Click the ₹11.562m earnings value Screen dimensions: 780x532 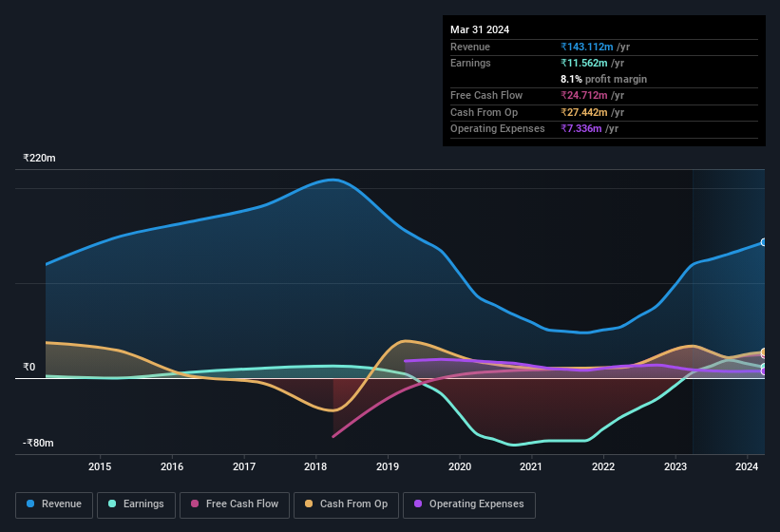click(x=584, y=63)
